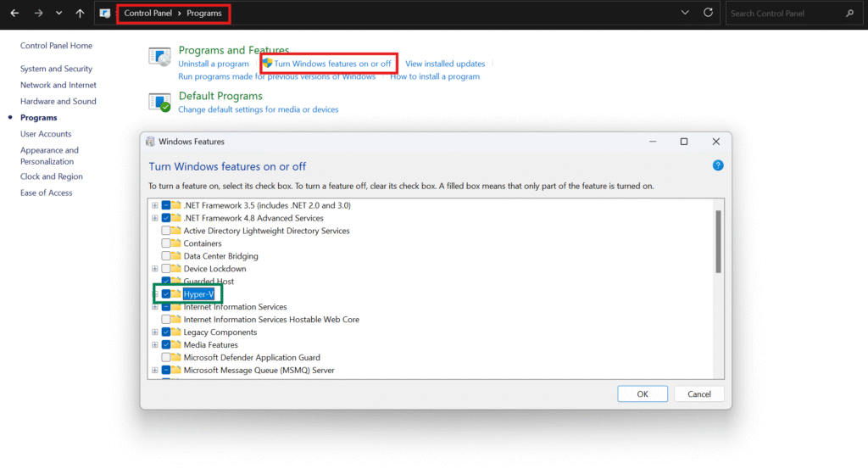Enable Active Directory Lightweight Directory Services checkbox

coord(166,231)
